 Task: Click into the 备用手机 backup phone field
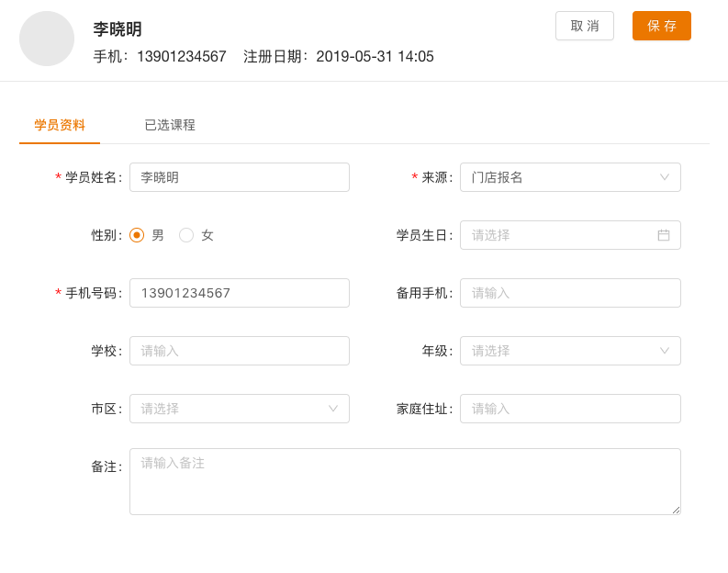point(569,293)
